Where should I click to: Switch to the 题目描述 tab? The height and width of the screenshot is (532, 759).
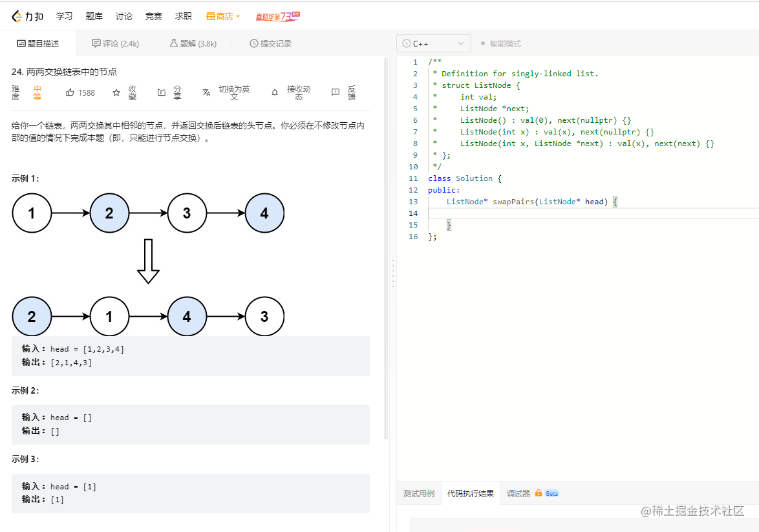tap(37, 43)
